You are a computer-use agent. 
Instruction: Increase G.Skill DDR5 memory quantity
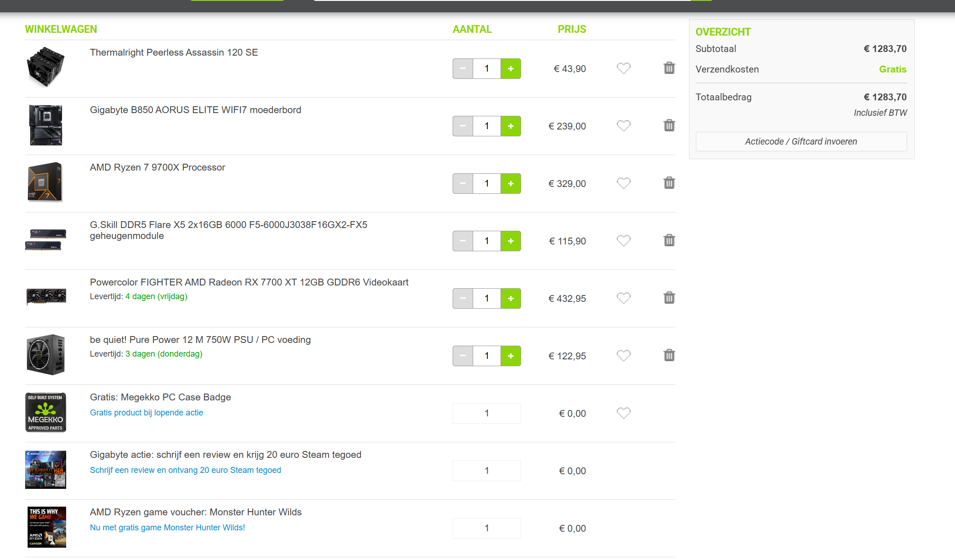pos(511,241)
